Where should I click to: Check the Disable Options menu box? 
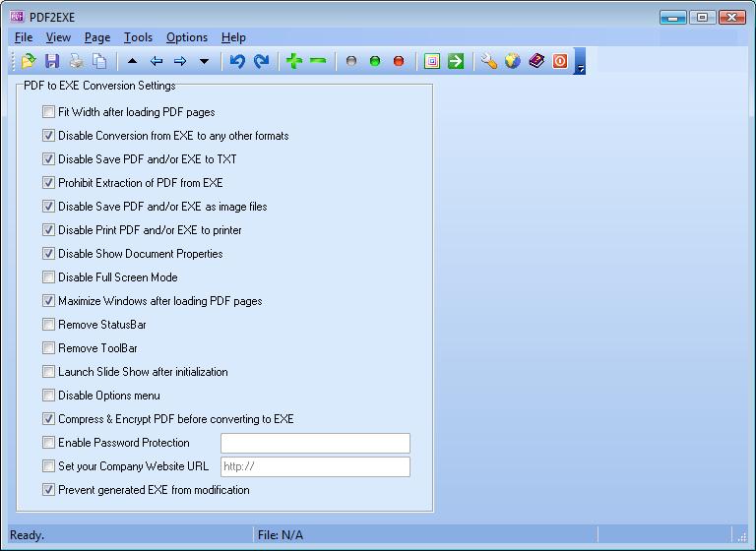(x=48, y=396)
